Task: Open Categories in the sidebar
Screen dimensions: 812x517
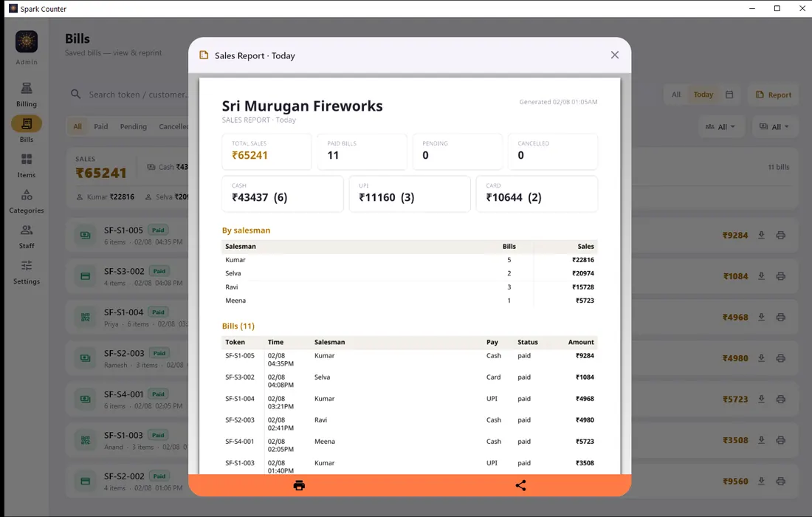Action: click(27, 202)
